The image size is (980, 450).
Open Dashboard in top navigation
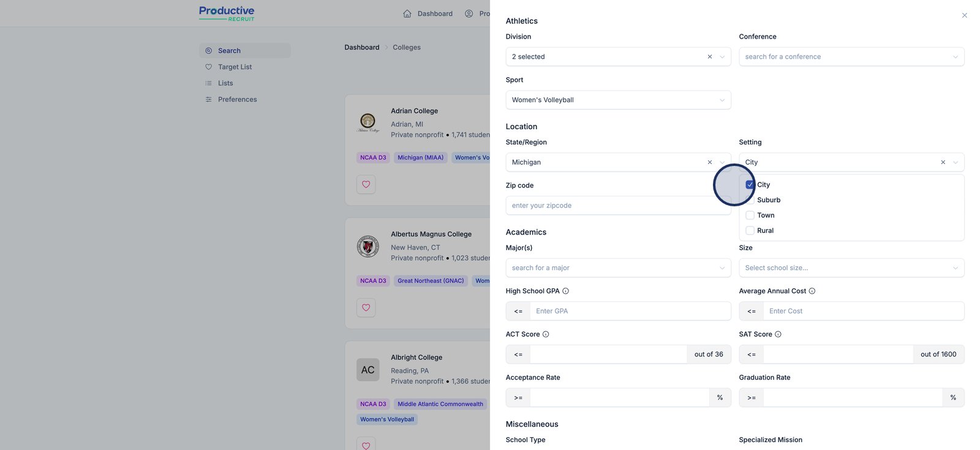[428, 13]
